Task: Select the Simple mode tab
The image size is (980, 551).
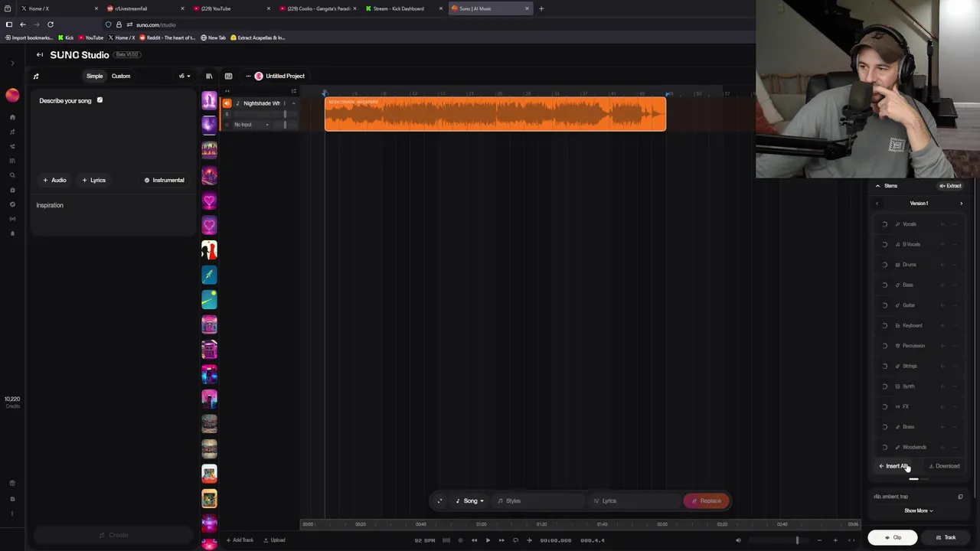Action: [x=94, y=76]
